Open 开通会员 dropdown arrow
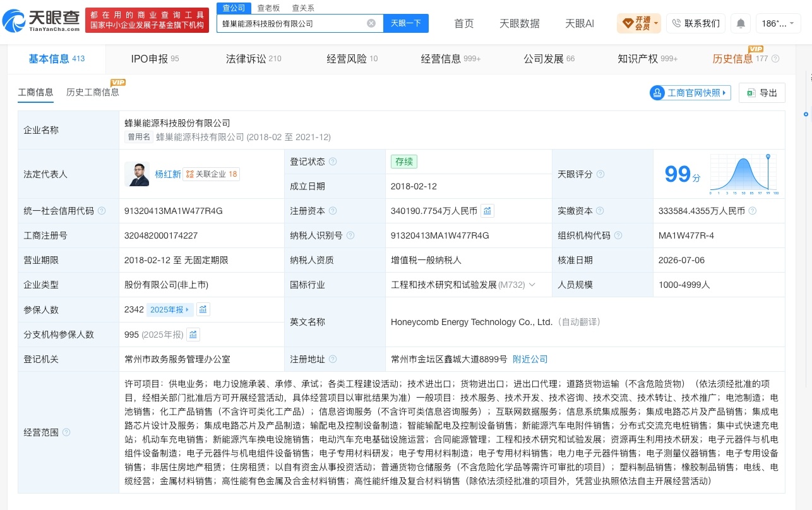The height and width of the screenshot is (510, 812). (656, 24)
